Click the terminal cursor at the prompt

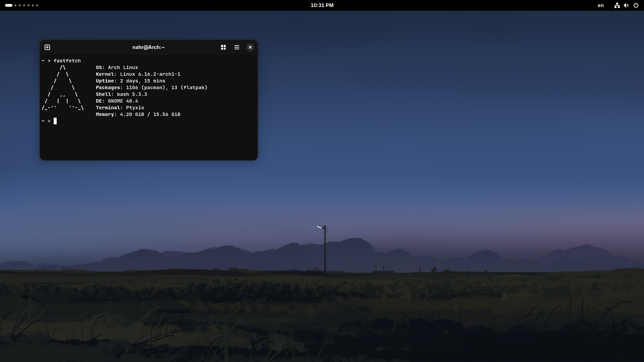click(x=55, y=121)
